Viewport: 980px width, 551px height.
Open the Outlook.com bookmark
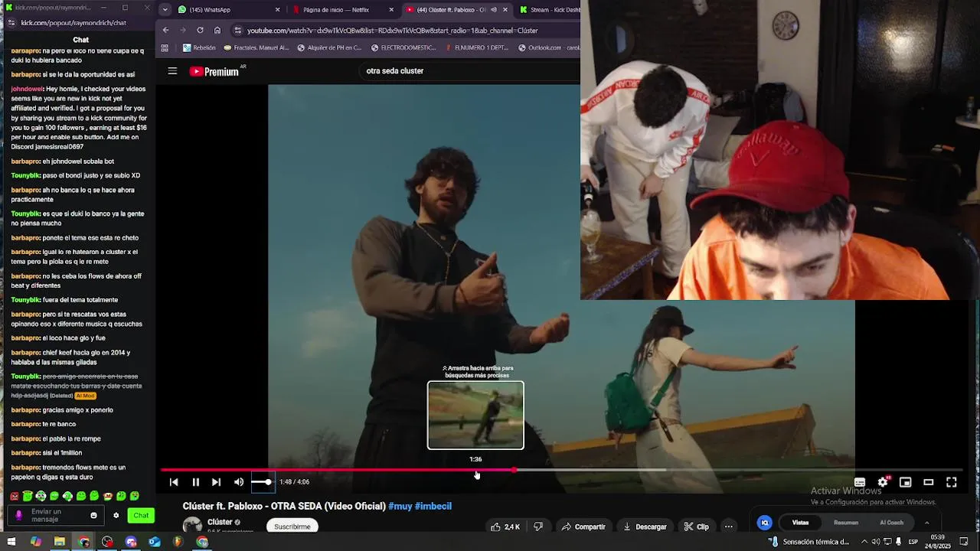pos(549,47)
